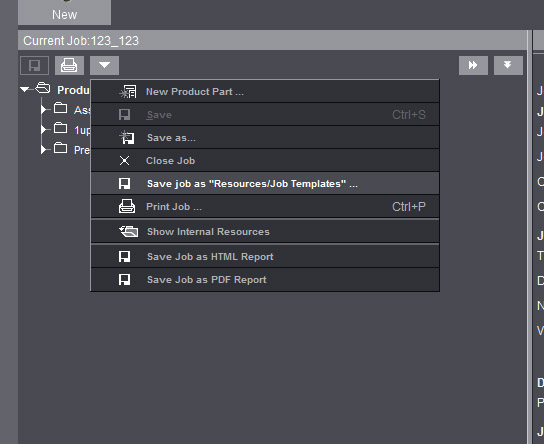Choose Save Job as PDF Report
Screen dimensions: 544x444
tap(265, 280)
